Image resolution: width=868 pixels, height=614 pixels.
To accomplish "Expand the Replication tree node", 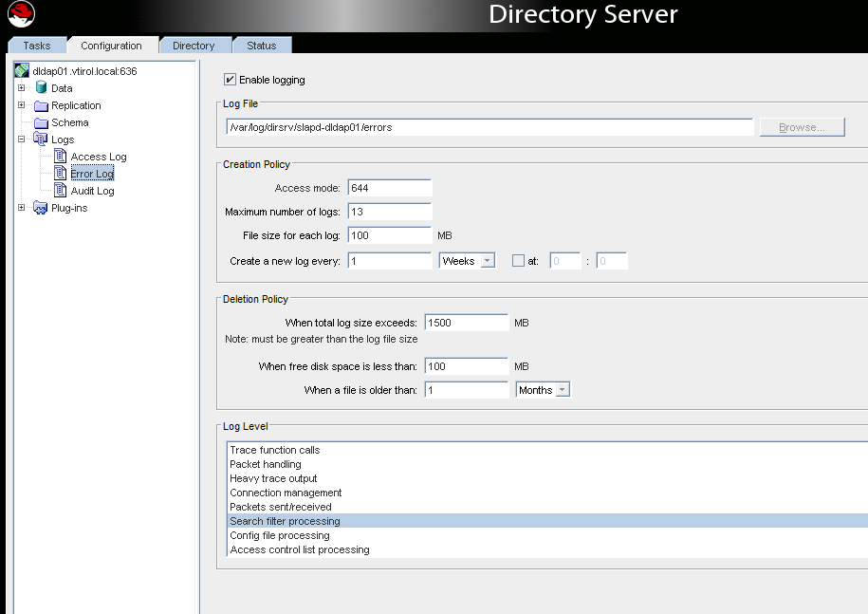I will tap(21, 104).
